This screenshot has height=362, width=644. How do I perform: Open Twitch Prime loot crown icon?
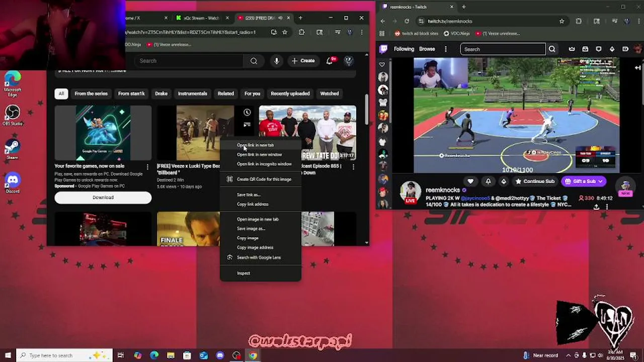[x=572, y=49]
